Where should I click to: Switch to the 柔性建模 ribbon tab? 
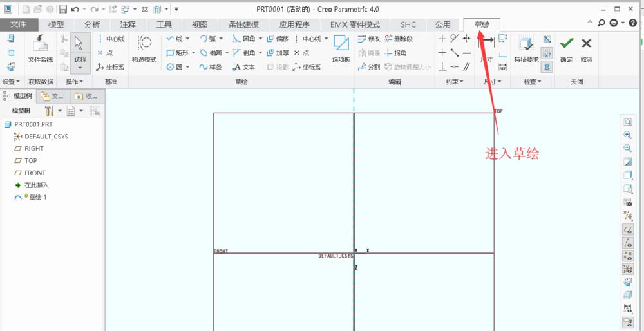point(243,24)
